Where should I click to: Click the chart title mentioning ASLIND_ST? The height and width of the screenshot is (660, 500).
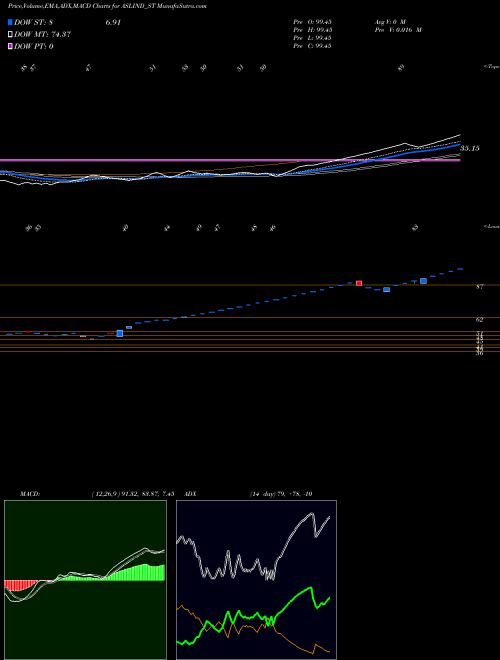pyautogui.click(x=107, y=6)
